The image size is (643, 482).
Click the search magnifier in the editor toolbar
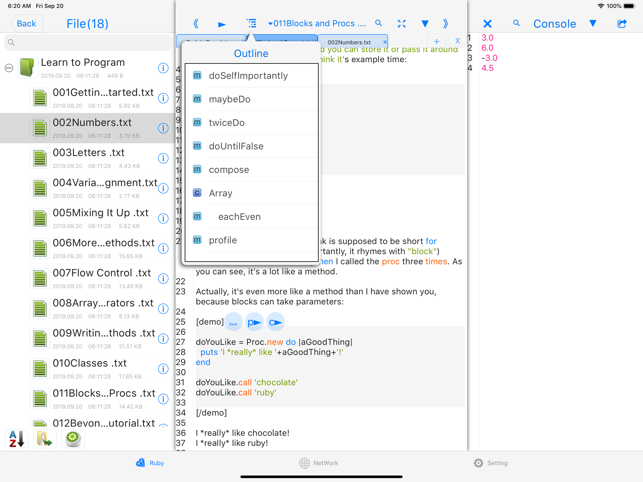[379, 24]
